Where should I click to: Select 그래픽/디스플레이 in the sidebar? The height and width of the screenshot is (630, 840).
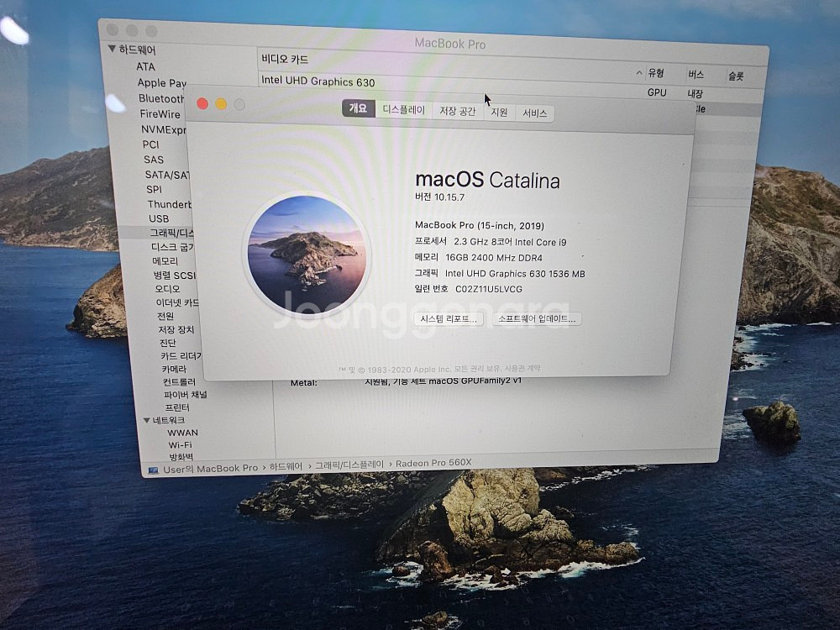171,233
